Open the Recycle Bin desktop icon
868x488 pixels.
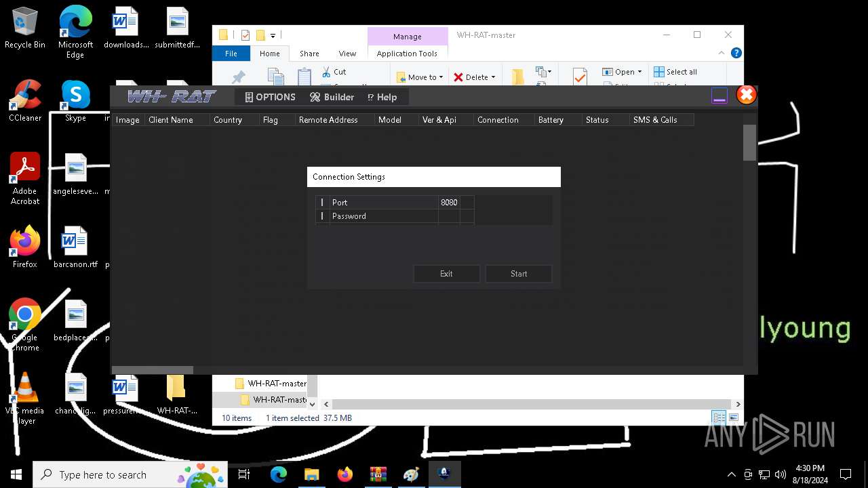pos(25,28)
